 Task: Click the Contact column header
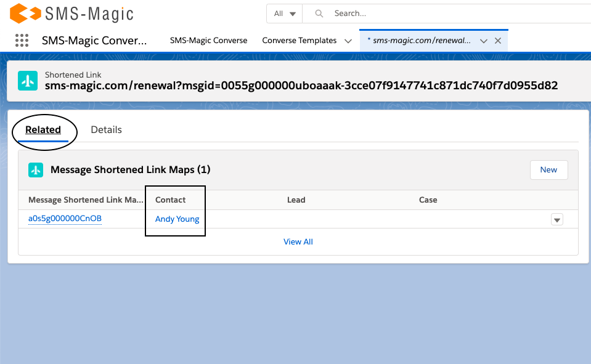[x=170, y=200]
